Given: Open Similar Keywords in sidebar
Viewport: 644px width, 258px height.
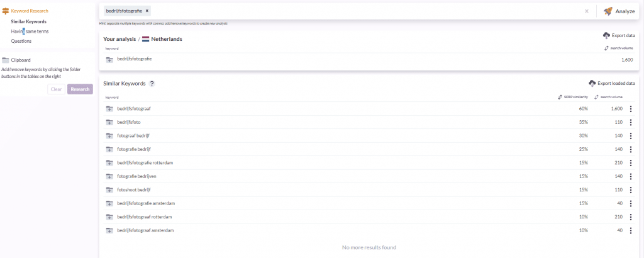Looking at the screenshot, I should [x=28, y=21].
